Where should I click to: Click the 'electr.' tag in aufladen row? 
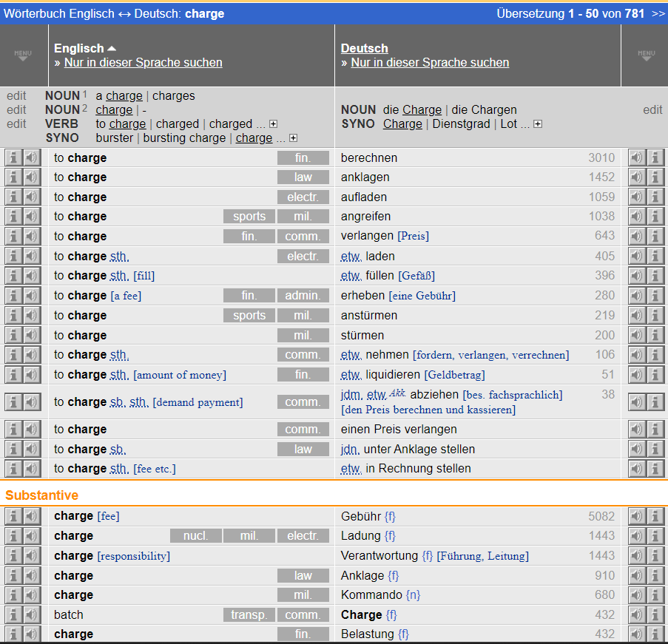pos(303,197)
